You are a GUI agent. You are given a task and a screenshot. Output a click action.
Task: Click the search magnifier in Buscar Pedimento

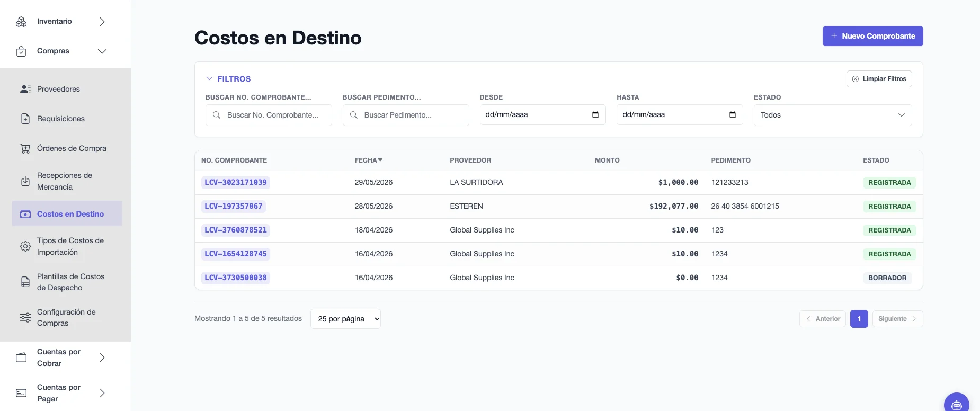(x=354, y=115)
